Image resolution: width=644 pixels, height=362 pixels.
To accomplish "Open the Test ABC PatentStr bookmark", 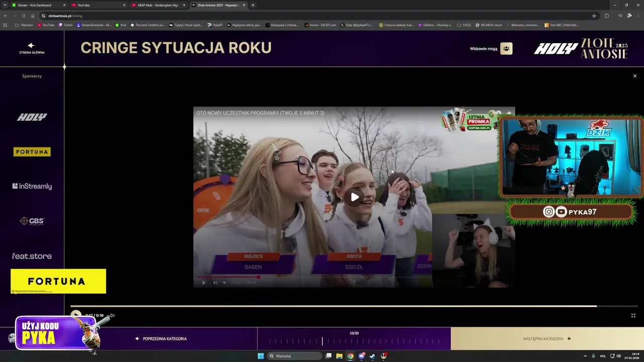I will point(561,25).
